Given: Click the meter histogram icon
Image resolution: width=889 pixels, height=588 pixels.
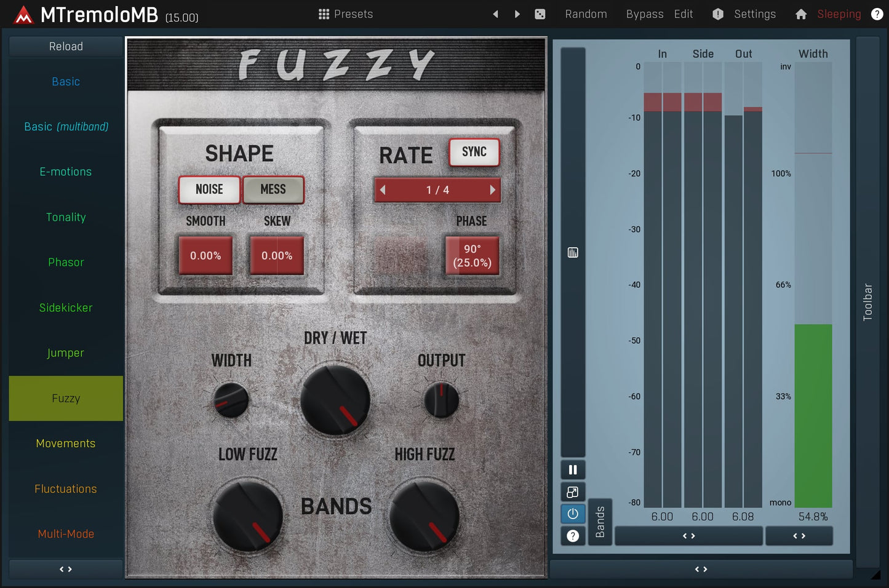Looking at the screenshot, I should click(573, 253).
